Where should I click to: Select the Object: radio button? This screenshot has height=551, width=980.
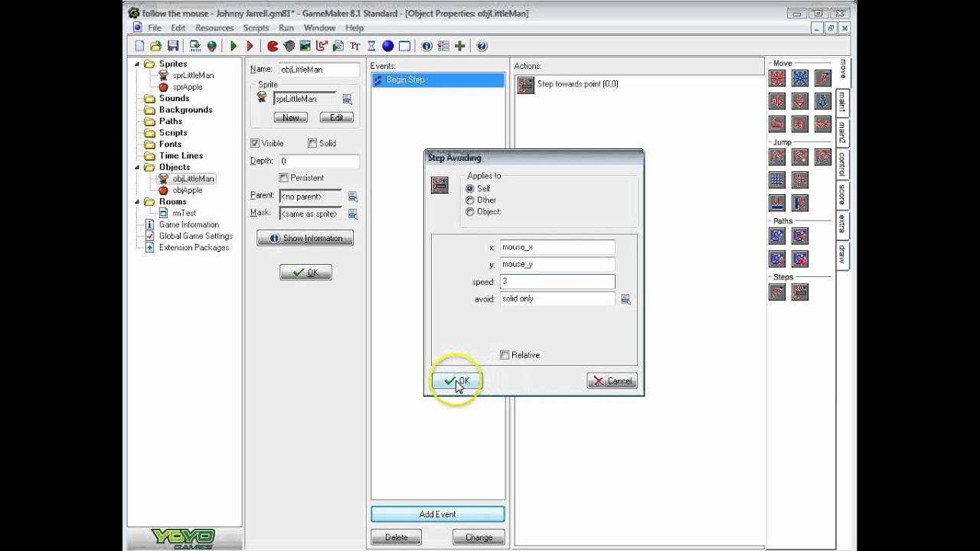click(x=470, y=212)
